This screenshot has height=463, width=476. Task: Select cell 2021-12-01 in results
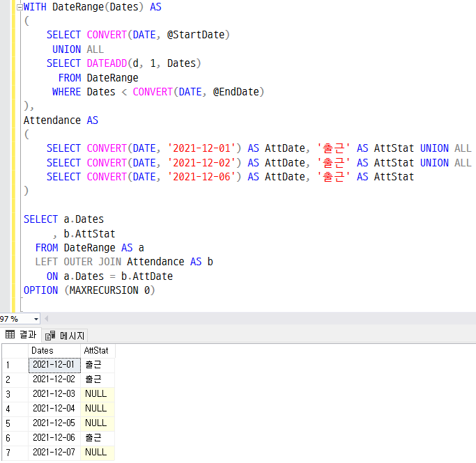click(x=54, y=365)
